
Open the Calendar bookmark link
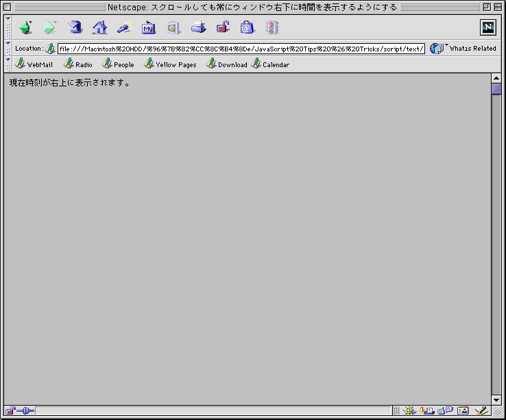[270, 64]
